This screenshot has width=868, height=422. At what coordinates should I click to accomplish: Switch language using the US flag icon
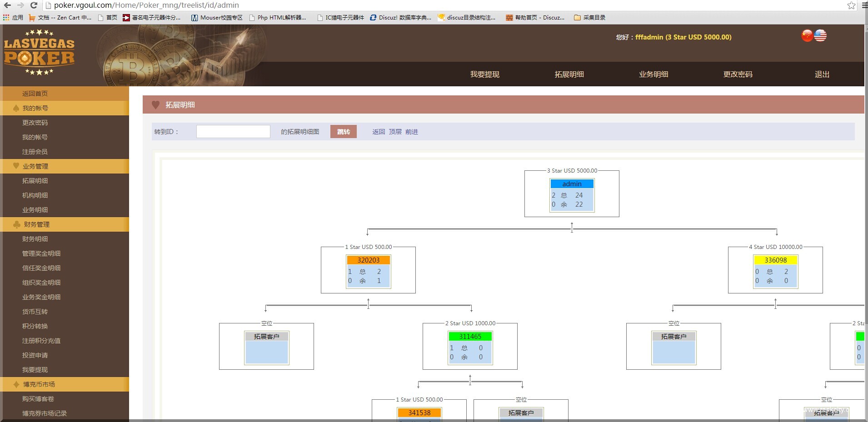tap(820, 36)
